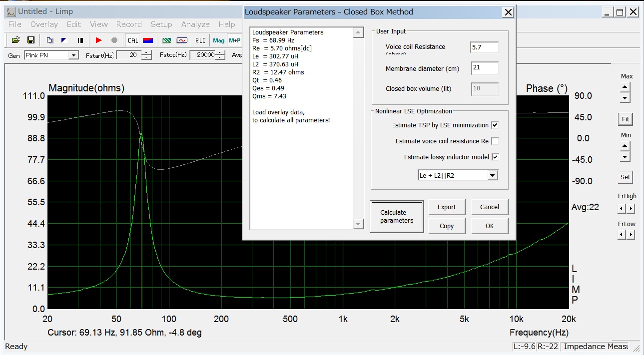Click the Save floppy disk icon
The width and height of the screenshot is (644, 355).
(30, 40)
